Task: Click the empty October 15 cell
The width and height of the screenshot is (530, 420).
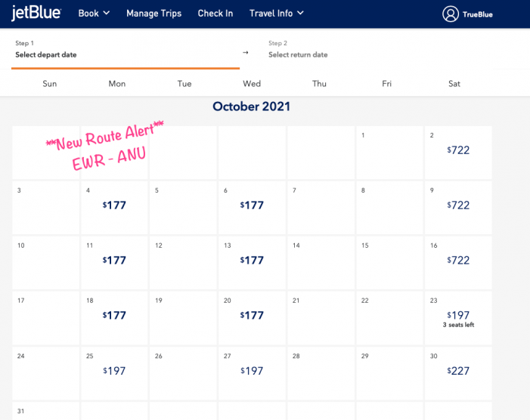Action: [x=389, y=263]
